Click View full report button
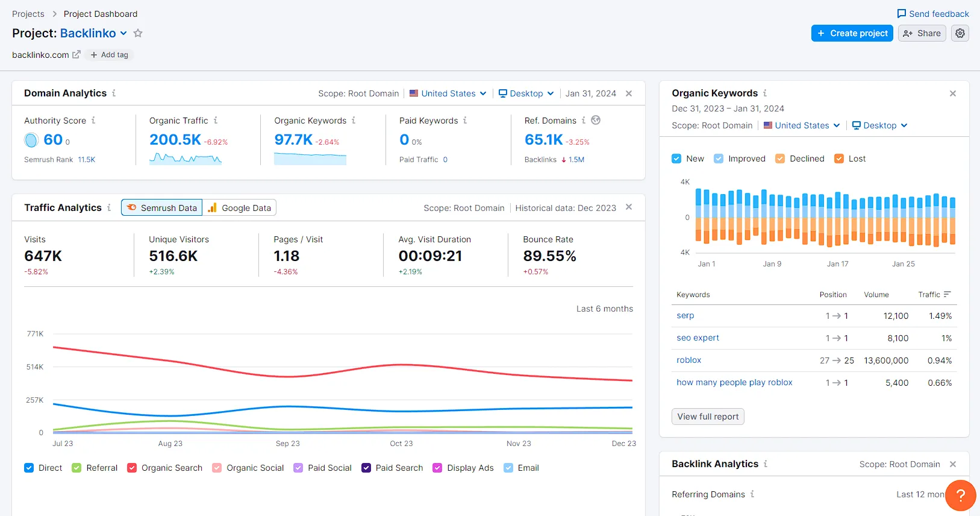Image resolution: width=980 pixels, height=516 pixels. point(708,417)
